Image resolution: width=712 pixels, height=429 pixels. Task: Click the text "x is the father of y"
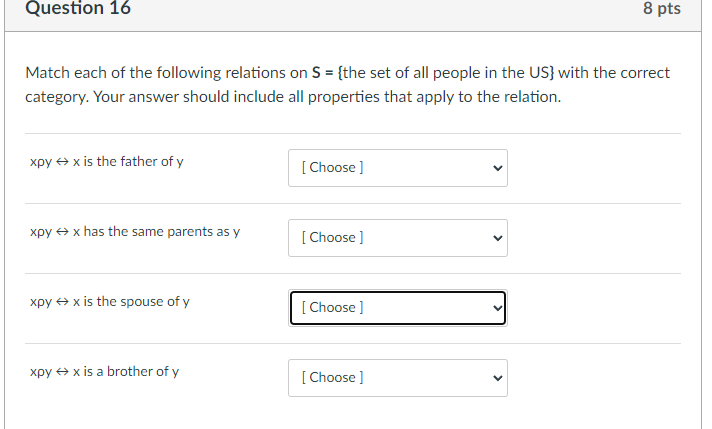pos(128,162)
